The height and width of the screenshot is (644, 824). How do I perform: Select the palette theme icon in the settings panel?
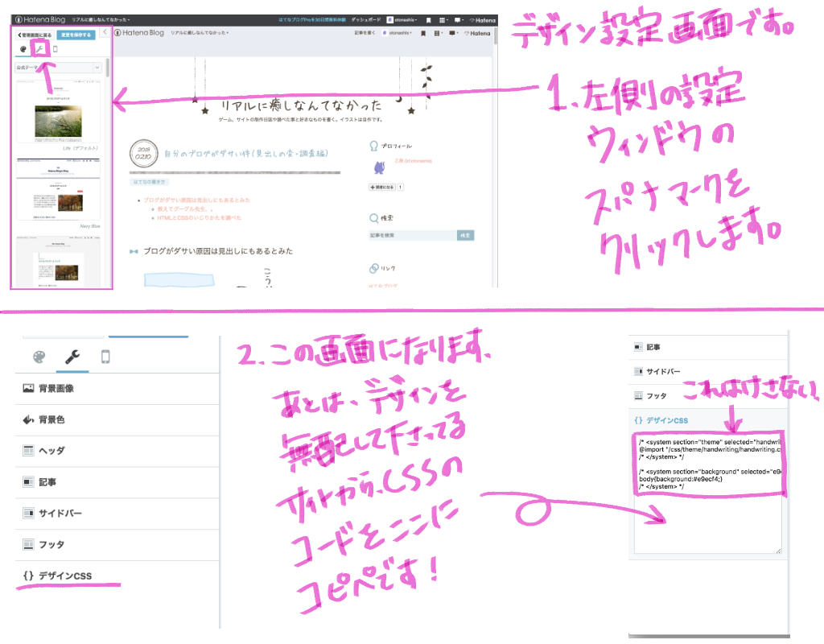pyautogui.click(x=39, y=357)
